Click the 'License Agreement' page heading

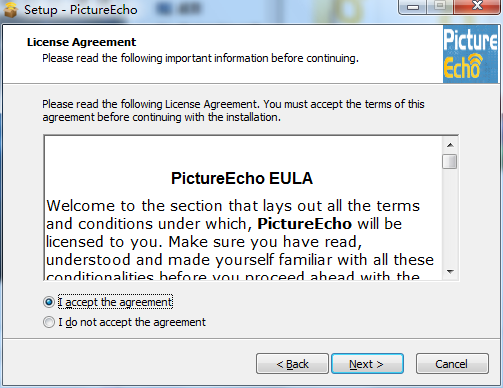[82, 42]
